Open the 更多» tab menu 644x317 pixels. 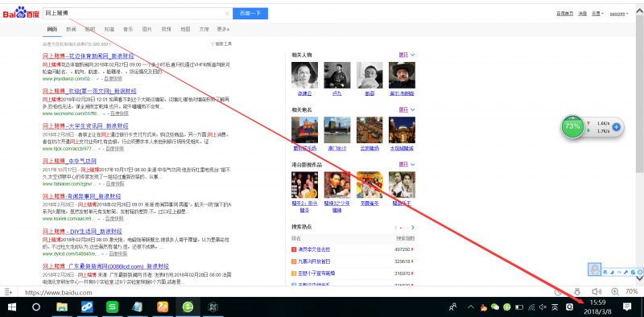point(223,29)
